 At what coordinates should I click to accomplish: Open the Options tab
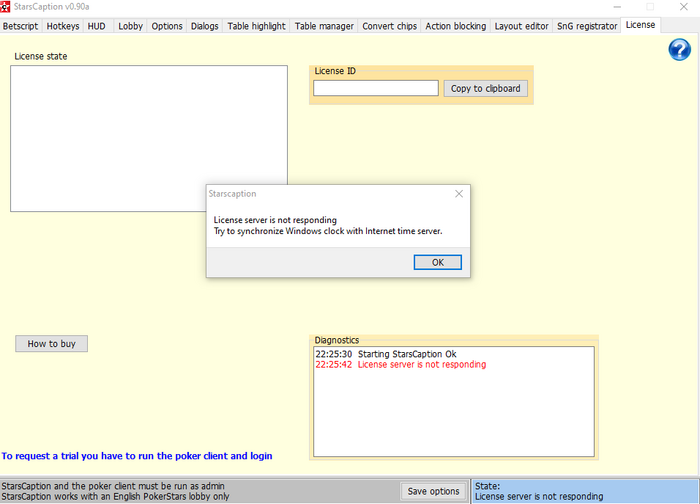point(167,26)
